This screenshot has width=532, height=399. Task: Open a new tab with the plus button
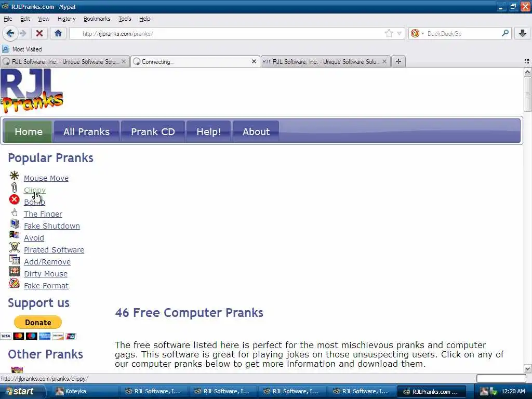point(398,61)
